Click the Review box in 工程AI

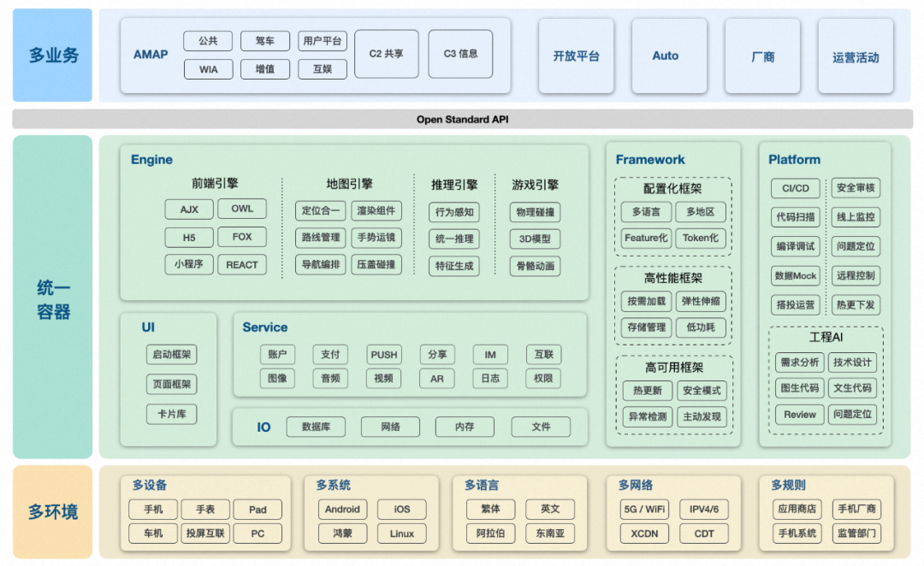799,415
